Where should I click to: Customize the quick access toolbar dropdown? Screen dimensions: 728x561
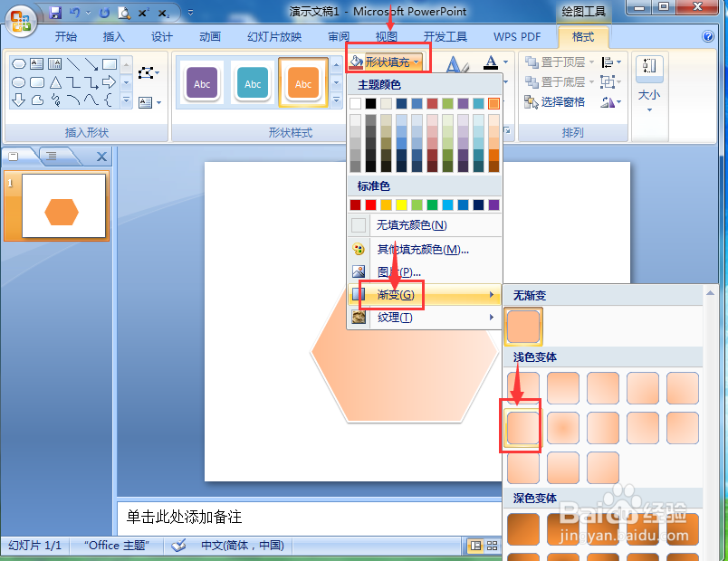point(191,13)
